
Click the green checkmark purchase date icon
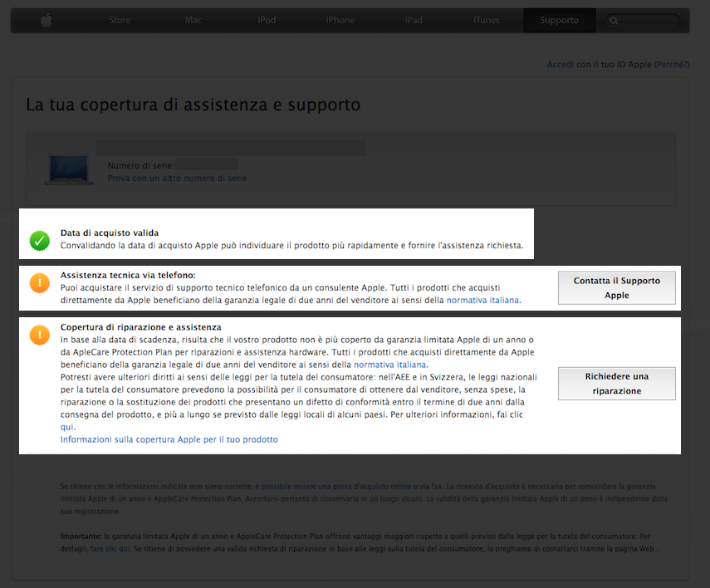(40, 241)
